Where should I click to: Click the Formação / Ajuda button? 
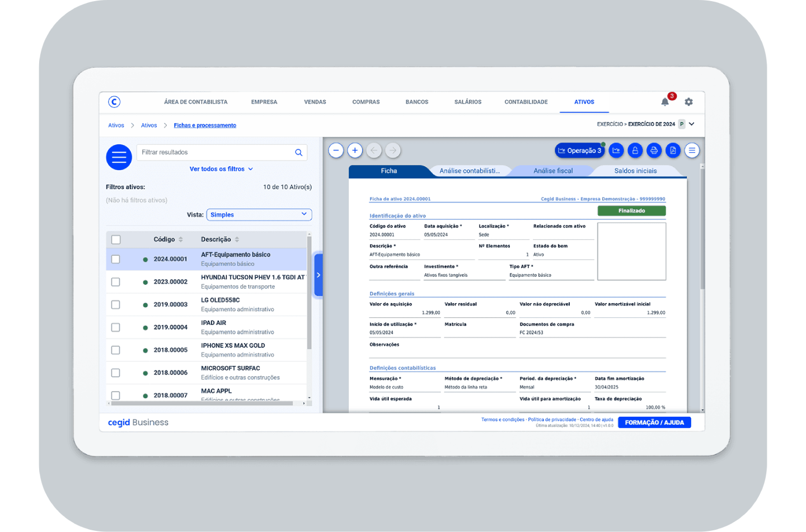pos(654,423)
